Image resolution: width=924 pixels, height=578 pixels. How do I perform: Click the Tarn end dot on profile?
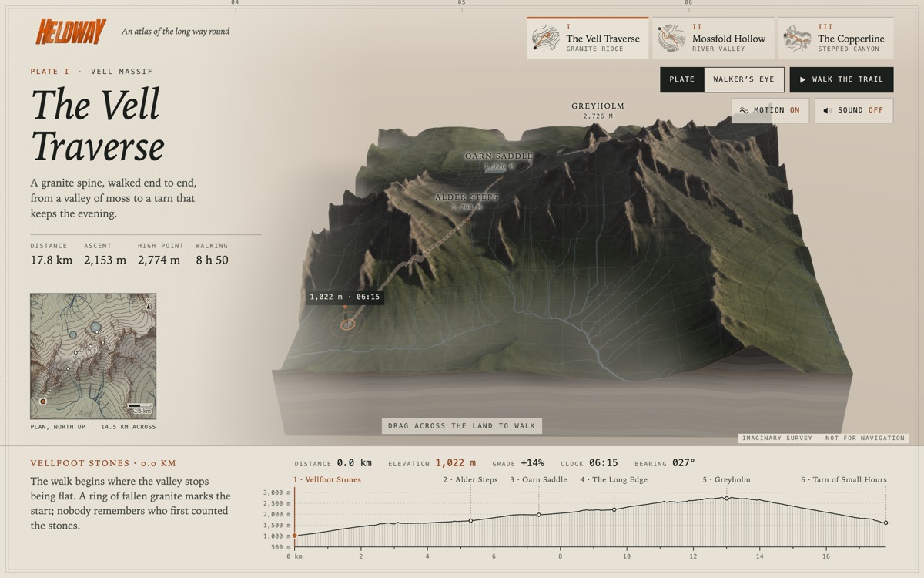[x=885, y=523]
